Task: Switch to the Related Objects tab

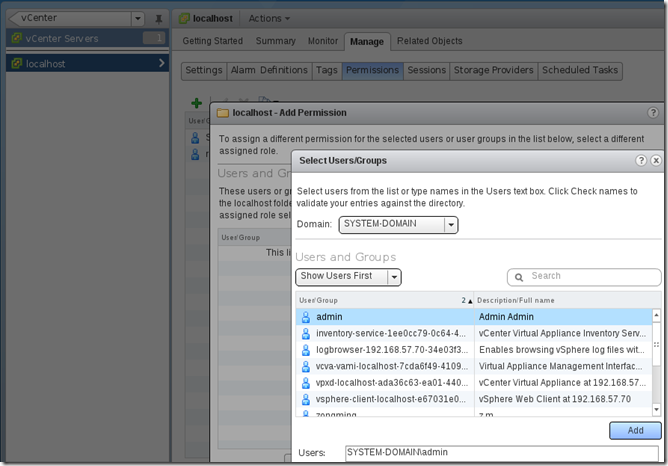Action: coord(429,41)
